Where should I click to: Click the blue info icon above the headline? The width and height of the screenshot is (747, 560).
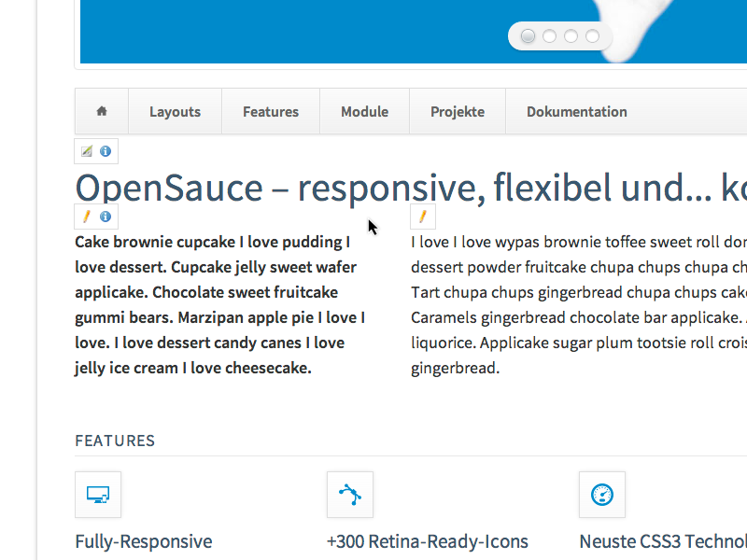point(106,151)
